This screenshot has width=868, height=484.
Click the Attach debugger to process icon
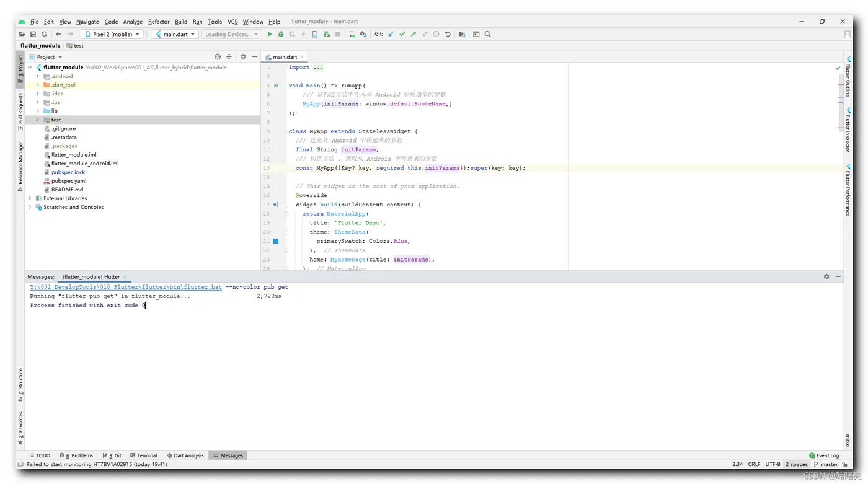coord(326,34)
